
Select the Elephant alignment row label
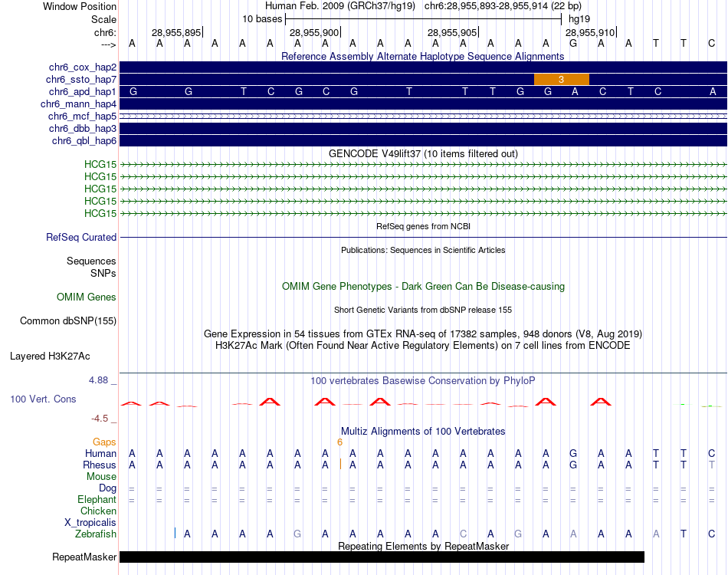pyautogui.click(x=97, y=500)
